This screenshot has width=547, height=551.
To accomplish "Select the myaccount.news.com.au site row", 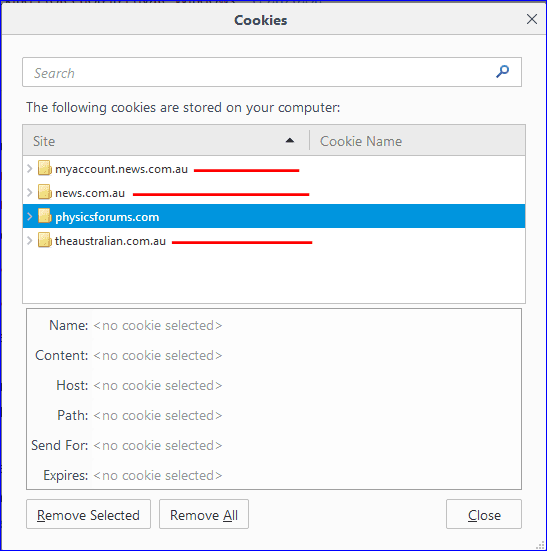I will (x=274, y=168).
